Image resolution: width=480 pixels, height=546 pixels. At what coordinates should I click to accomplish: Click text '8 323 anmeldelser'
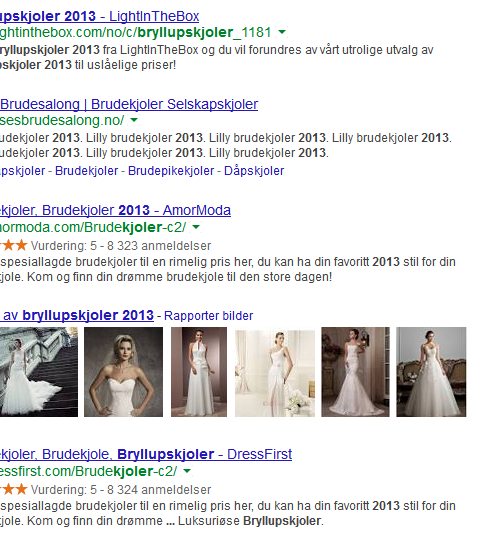[159, 246]
